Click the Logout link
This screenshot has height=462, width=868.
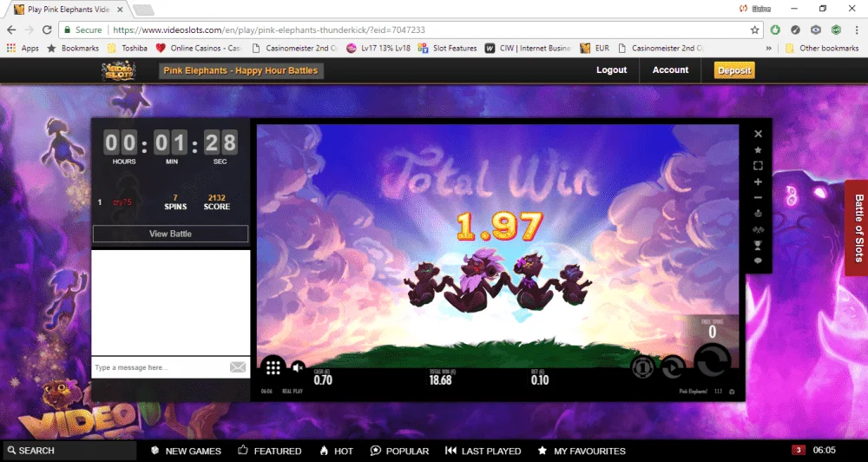click(611, 69)
